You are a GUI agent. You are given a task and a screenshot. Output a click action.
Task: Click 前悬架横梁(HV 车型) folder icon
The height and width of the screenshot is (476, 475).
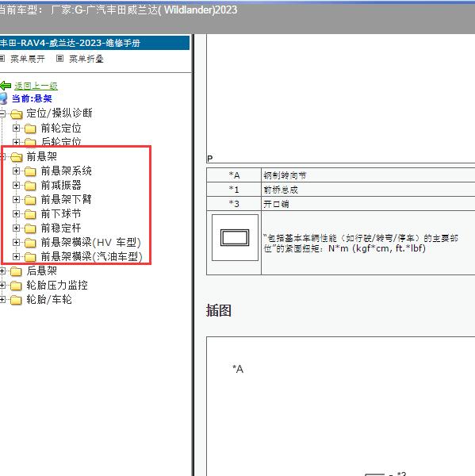click(x=30, y=243)
